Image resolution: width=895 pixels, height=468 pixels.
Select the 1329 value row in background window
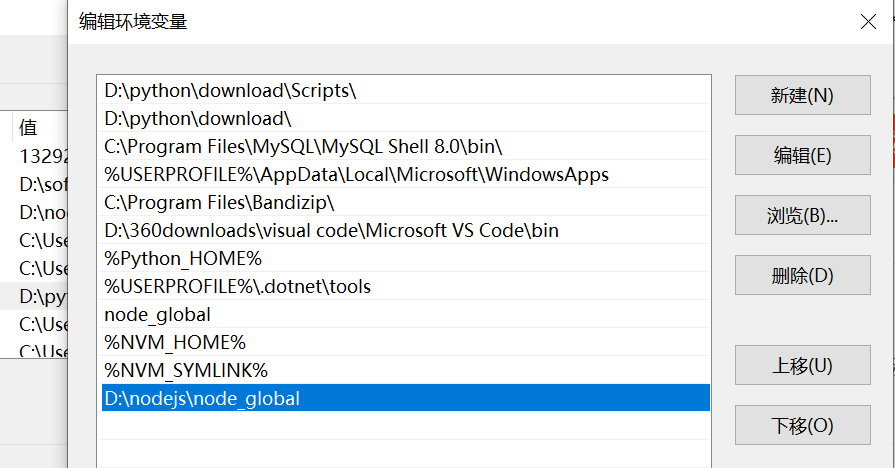[x=34, y=156]
